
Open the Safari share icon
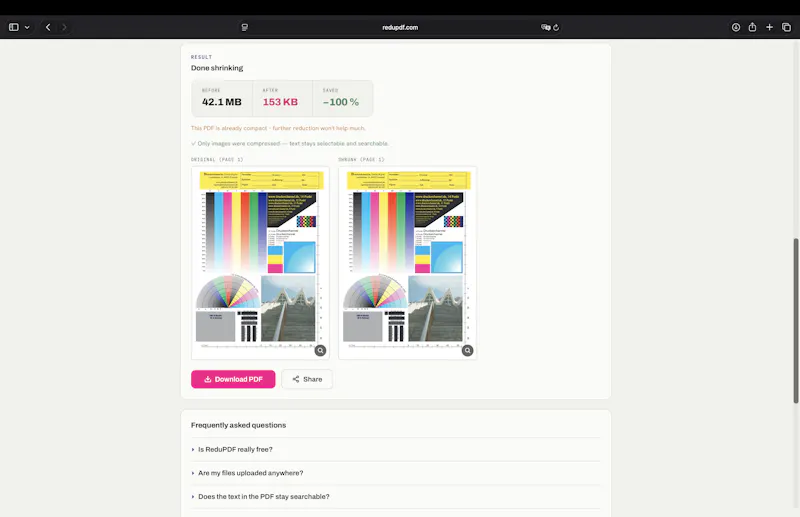pyautogui.click(x=752, y=27)
